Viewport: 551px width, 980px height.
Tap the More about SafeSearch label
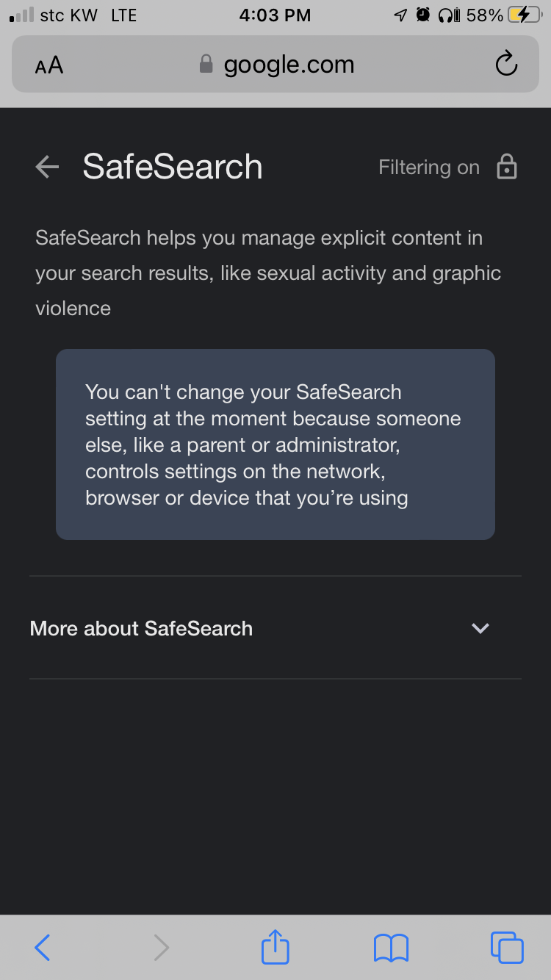point(141,628)
